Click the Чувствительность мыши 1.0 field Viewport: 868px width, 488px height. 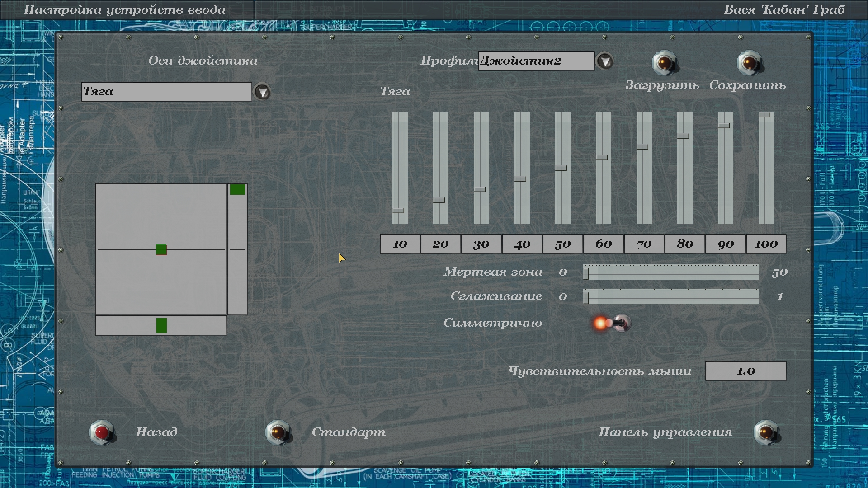pos(745,371)
